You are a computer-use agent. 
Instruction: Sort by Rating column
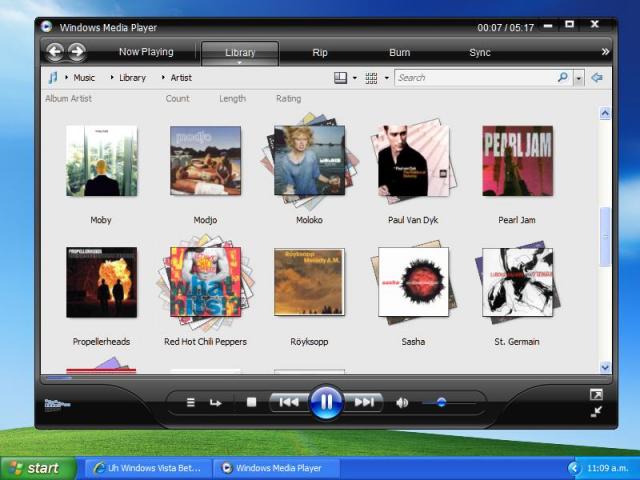pyautogui.click(x=289, y=98)
